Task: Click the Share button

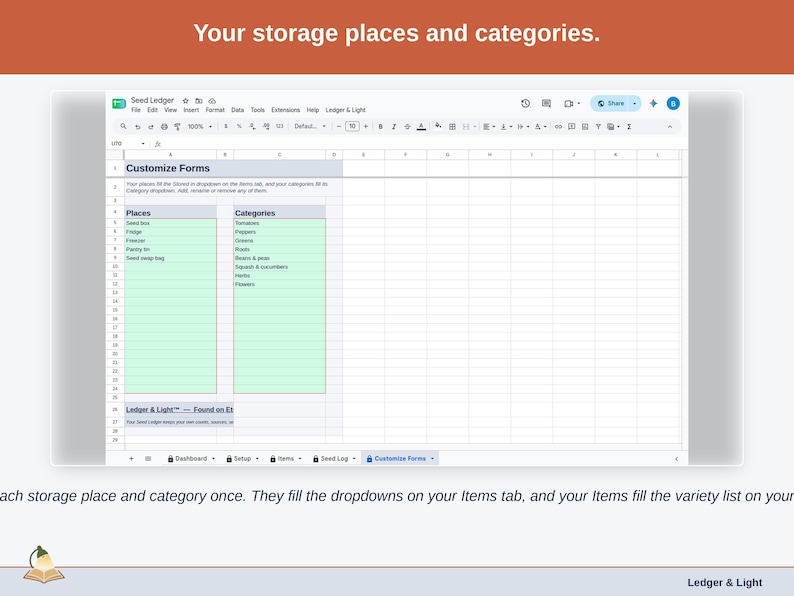Action: tap(610, 103)
